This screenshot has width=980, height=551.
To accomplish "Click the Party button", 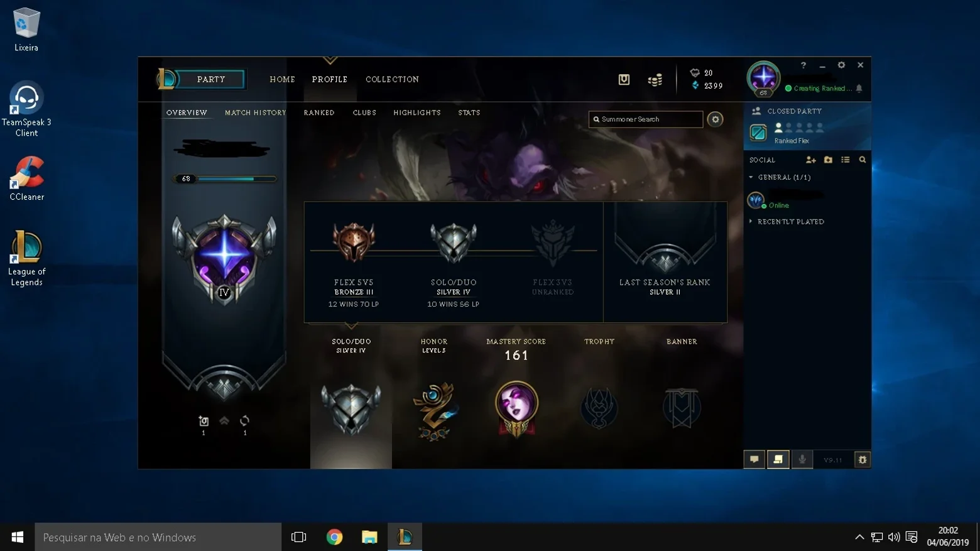I will [x=211, y=79].
